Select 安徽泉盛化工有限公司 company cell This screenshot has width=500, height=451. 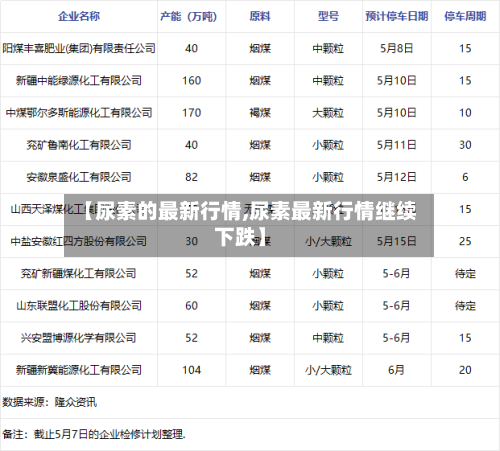[79, 177]
